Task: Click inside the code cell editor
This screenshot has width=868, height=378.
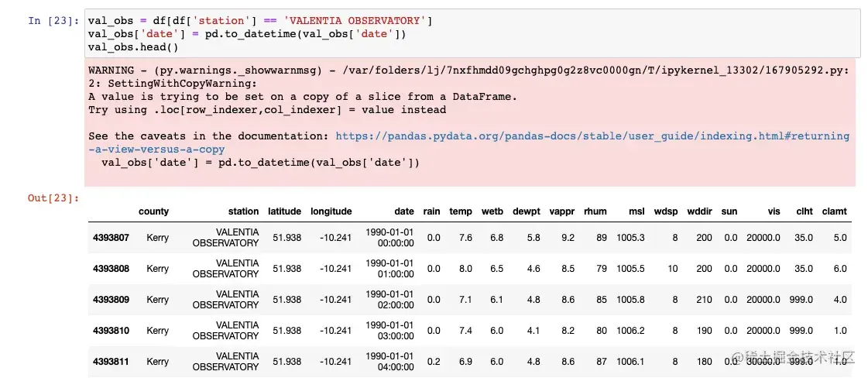Action: [x=465, y=33]
